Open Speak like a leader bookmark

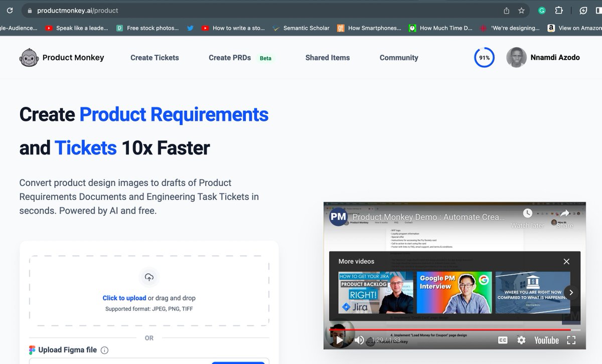tap(77, 28)
